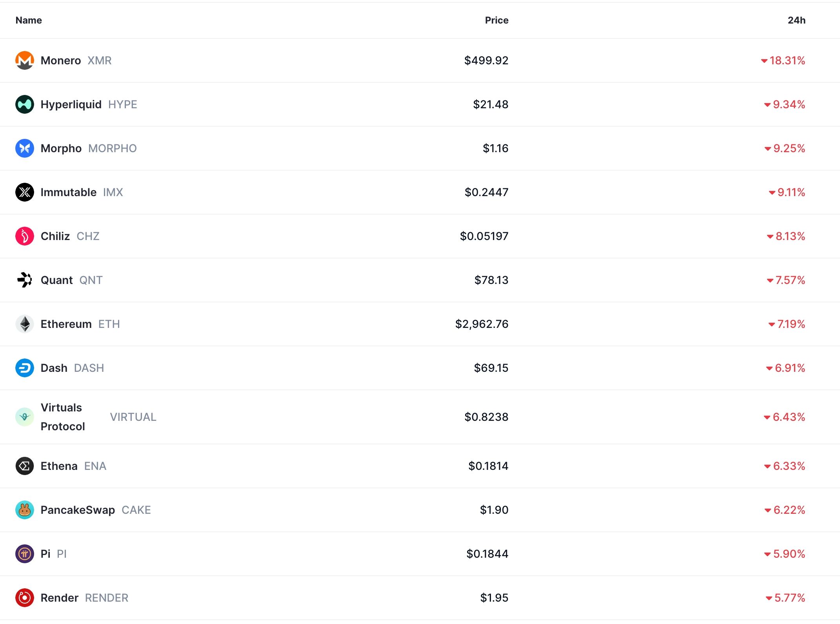
Task: Click the Chiliz red logo icon
Action: point(24,236)
